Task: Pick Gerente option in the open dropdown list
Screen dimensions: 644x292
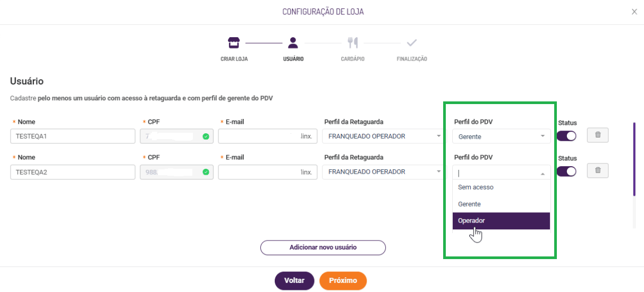Action: 501,204
